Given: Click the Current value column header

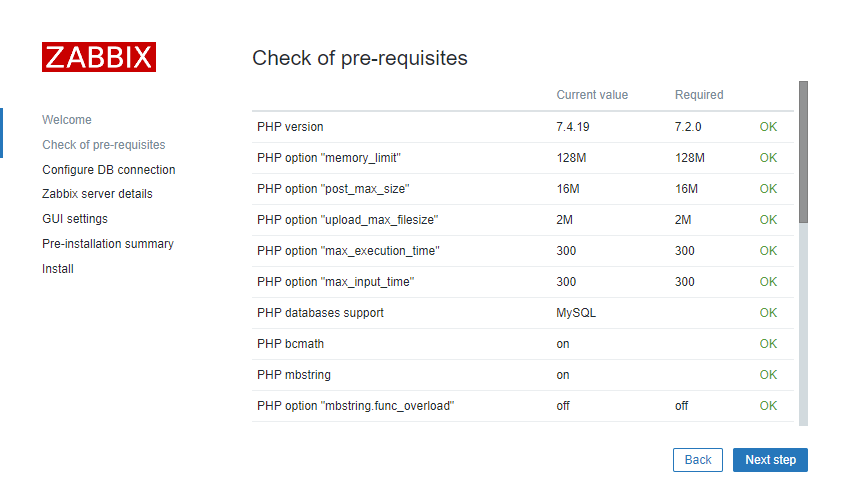Looking at the screenshot, I should coord(592,95).
